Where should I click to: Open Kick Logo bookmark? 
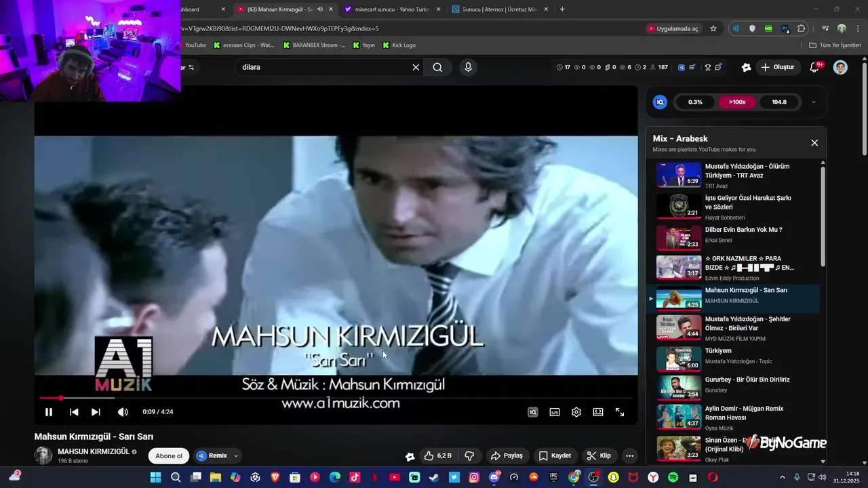tap(399, 45)
